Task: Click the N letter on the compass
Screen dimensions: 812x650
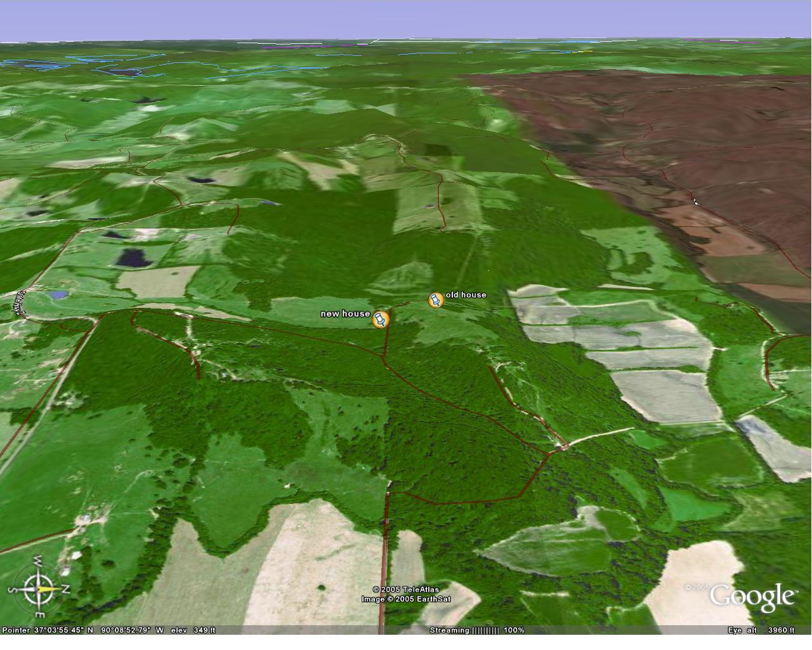Action: click(65, 590)
